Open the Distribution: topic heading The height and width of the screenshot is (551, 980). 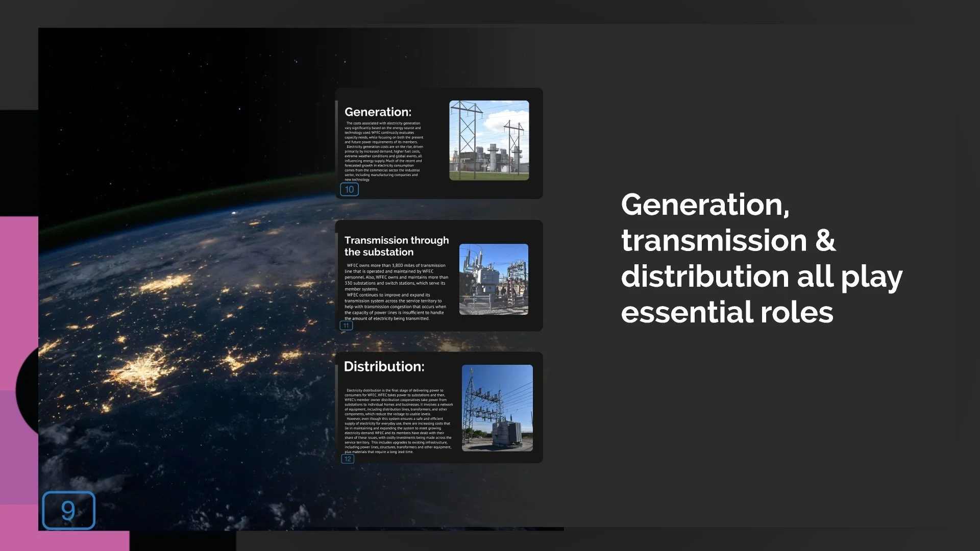tap(384, 366)
